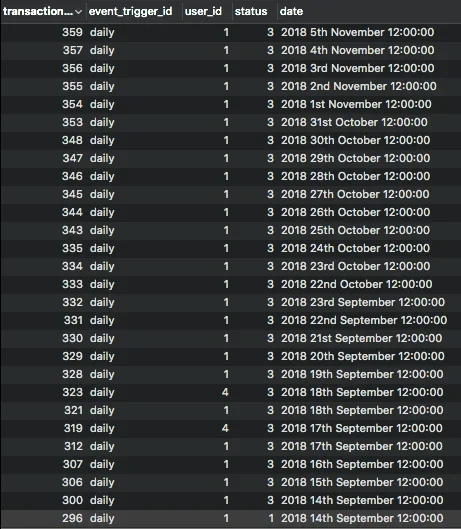Image resolution: width=461 pixels, height=529 pixels.
Task: Select the event_trigger_id column header
Action: click(130, 11)
